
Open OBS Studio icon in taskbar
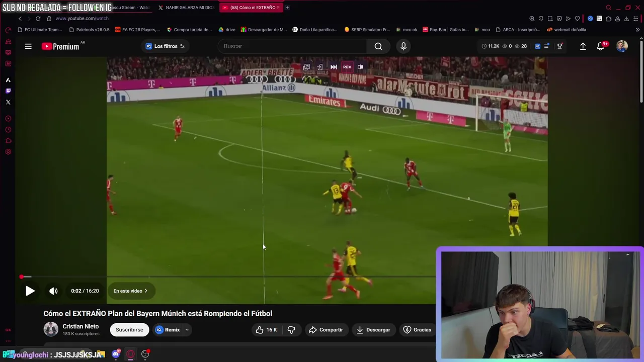[x=145, y=354]
